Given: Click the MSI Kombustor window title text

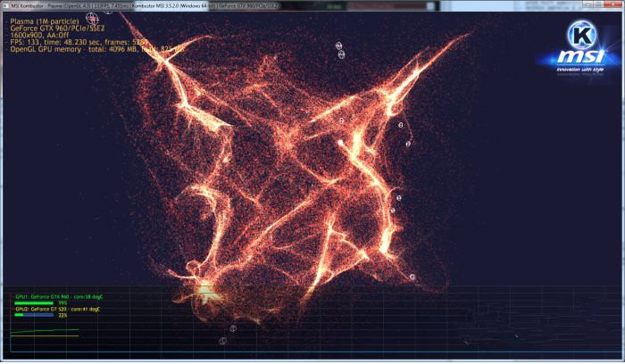Looking at the screenshot, I should 145,6.
